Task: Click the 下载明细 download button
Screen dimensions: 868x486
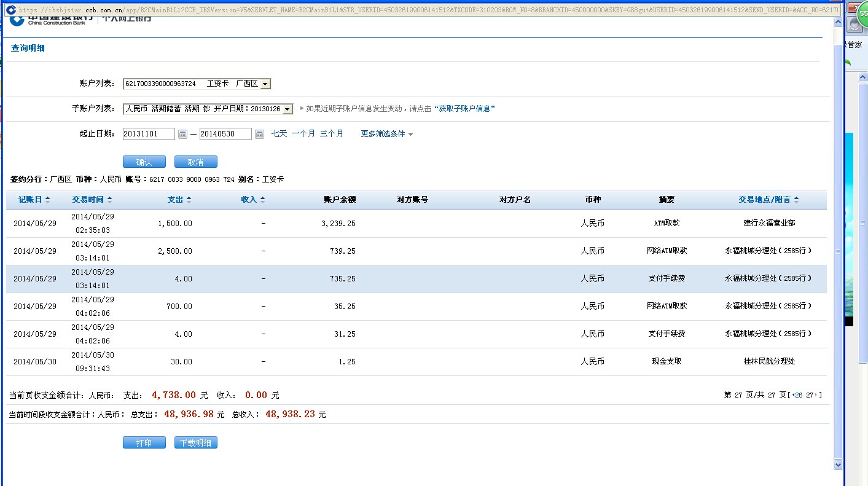Action: click(195, 443)
